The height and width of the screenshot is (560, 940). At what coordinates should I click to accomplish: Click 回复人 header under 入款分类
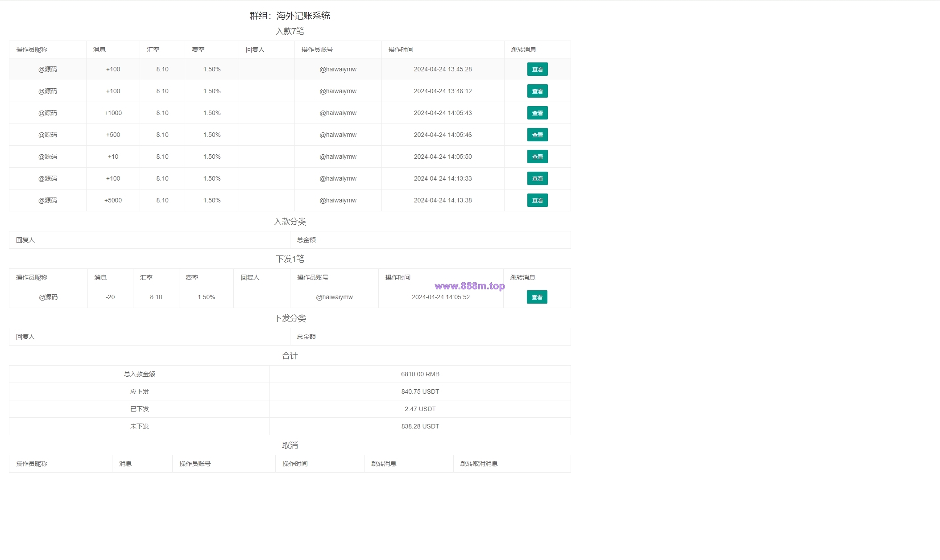[x=25, y=240]
